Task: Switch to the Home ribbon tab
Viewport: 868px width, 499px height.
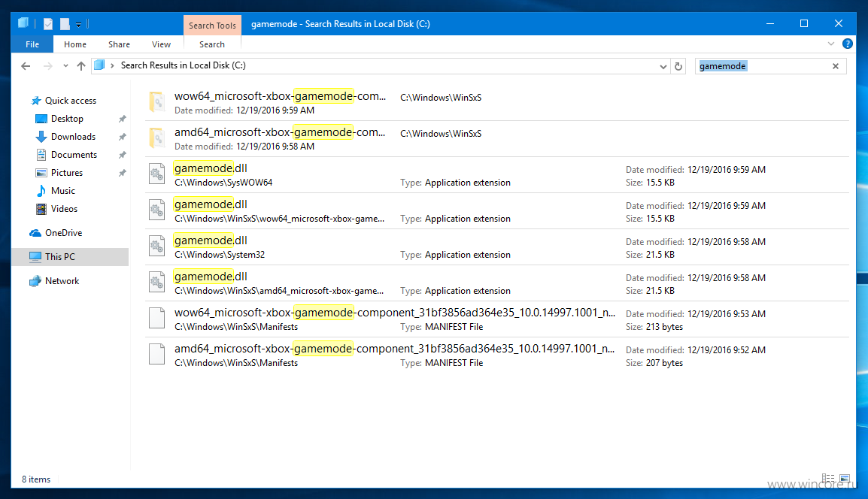Action: [x=74, y=44]
